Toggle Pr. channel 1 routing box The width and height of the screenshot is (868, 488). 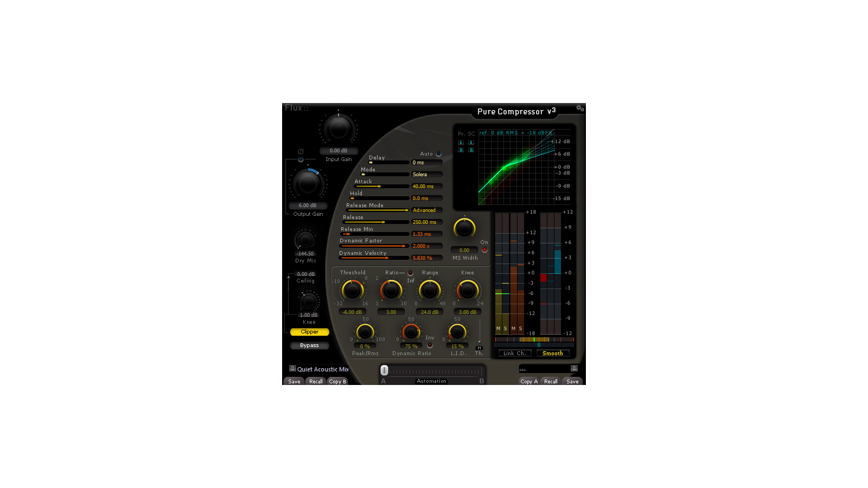coord(461,143)
